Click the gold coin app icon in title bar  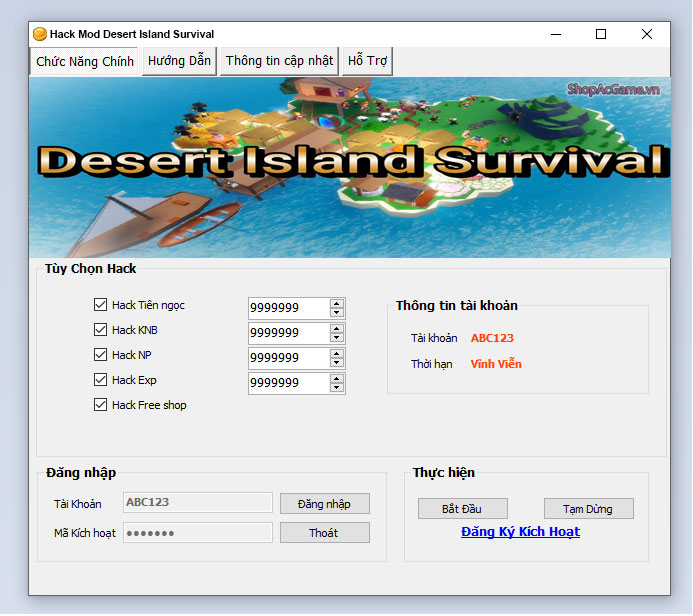tap(40, 34)
